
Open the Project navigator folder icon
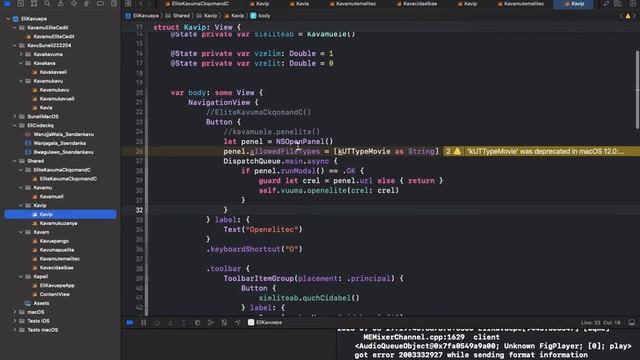point(7,4)
